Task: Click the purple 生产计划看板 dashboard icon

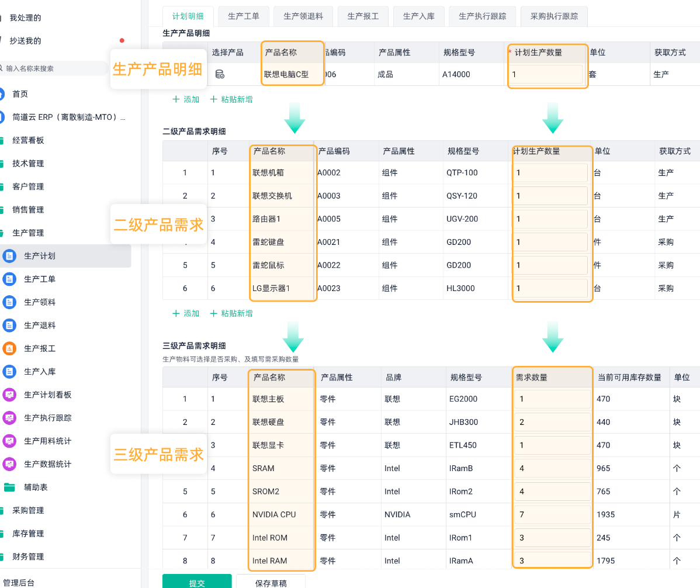Action: 9,395
